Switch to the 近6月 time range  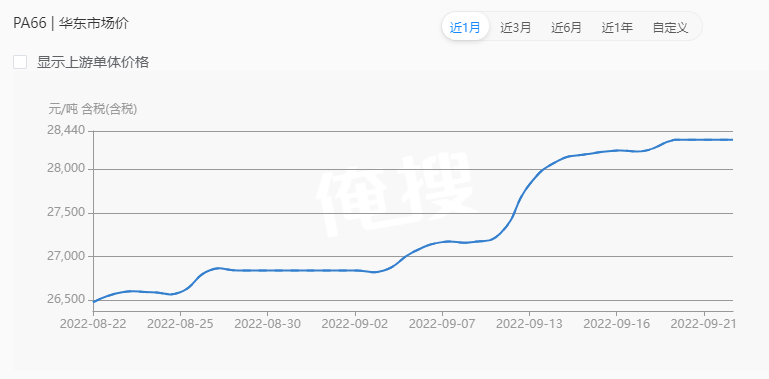pyautogui.click(x=566, y=27)
